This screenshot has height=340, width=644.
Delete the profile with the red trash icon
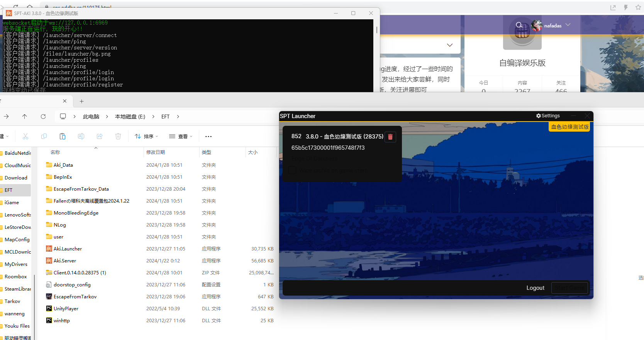coord(390,137)
